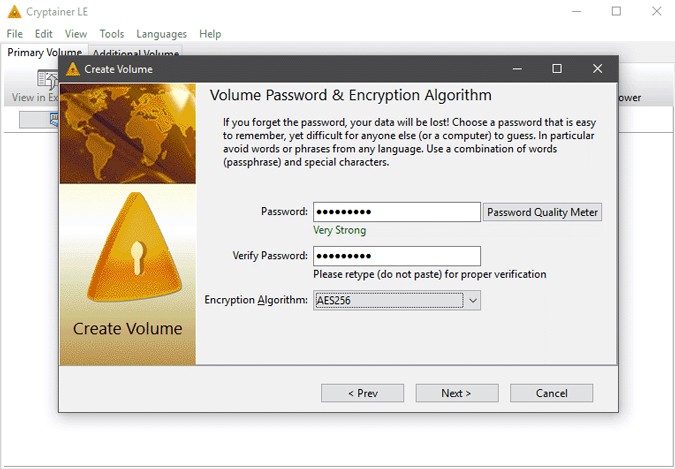Click the Volume Password & Encryption Algorithm heading
This screenshot has width=675, height=469.
pyautogui.click(x=350, y=95)
